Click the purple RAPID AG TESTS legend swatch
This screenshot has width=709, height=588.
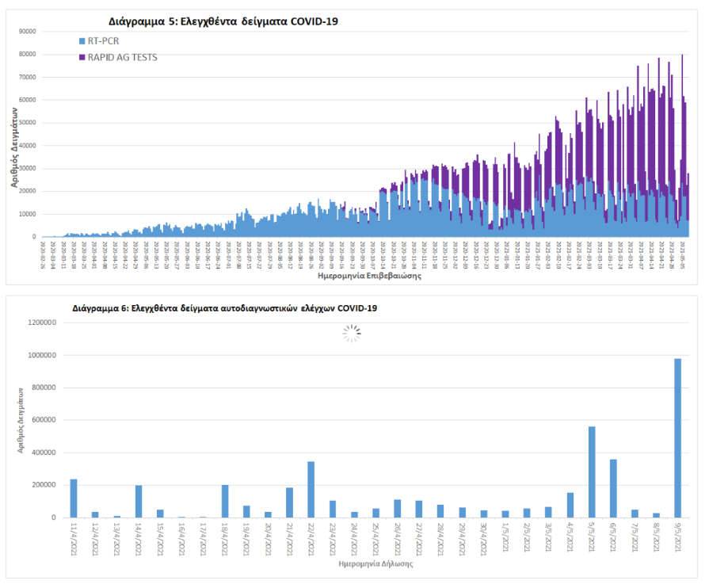point(82,57)
